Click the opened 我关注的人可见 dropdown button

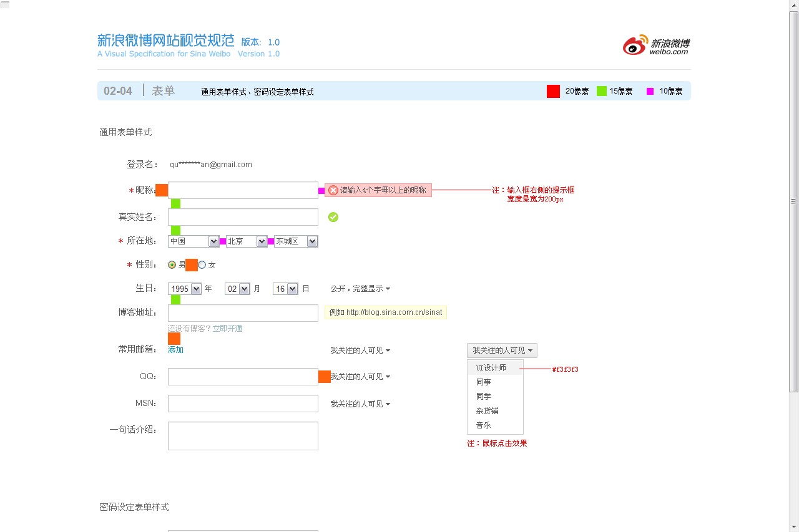tap(502, 351)
